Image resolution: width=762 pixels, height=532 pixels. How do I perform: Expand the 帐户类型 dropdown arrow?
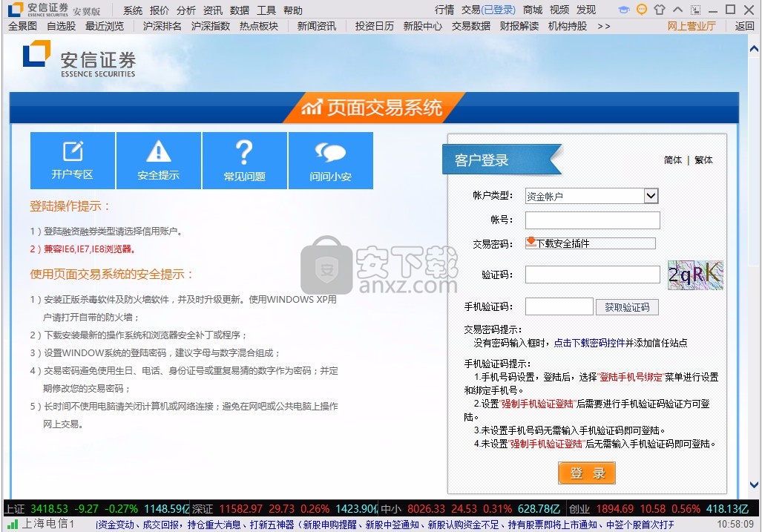point(651,196)
